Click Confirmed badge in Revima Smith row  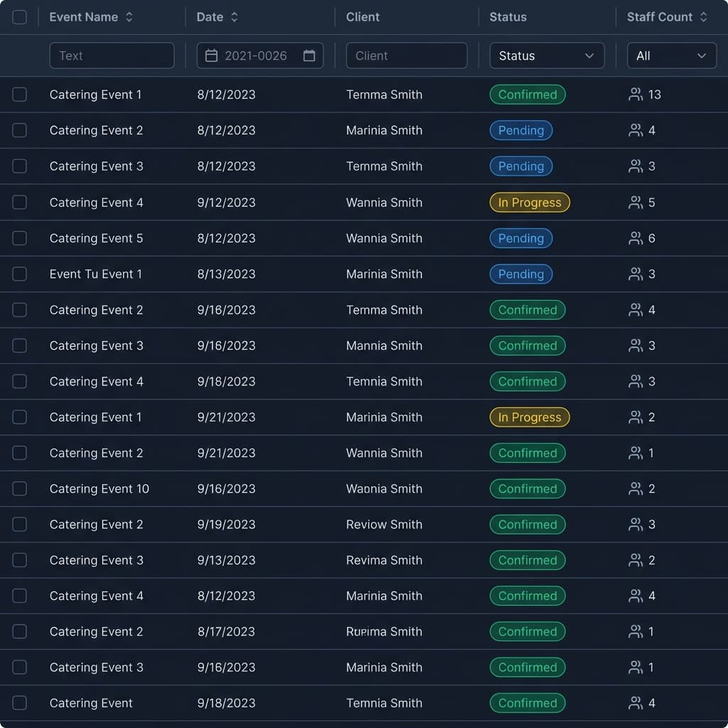528,560
